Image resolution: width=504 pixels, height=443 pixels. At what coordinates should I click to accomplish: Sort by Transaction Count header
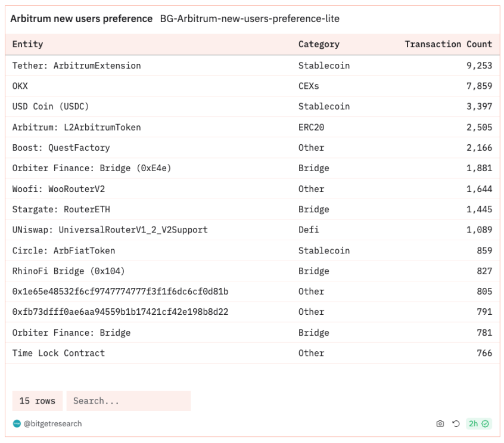tap(448, 44)
